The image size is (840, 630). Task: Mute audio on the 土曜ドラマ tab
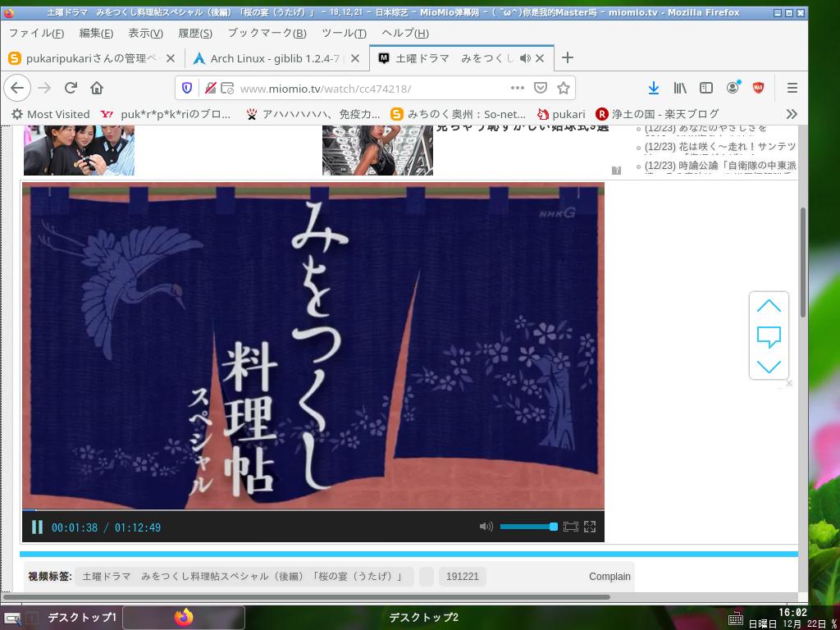point(525,58)
